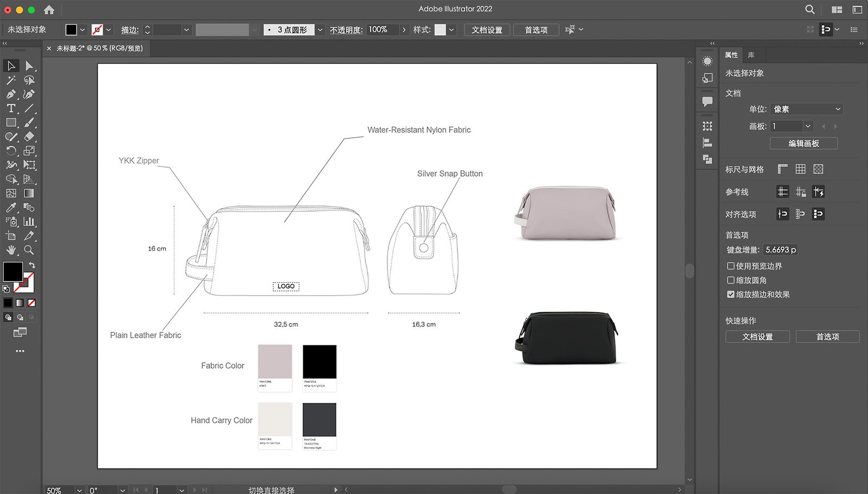
Task: Enable Use Preview Bounds checkbox
Action: click(731, 266)
